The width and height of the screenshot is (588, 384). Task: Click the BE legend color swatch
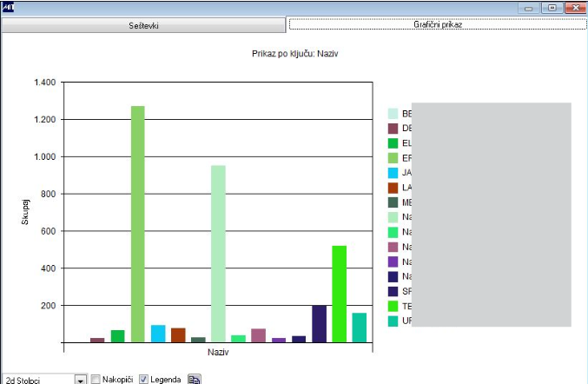[393, 114]
